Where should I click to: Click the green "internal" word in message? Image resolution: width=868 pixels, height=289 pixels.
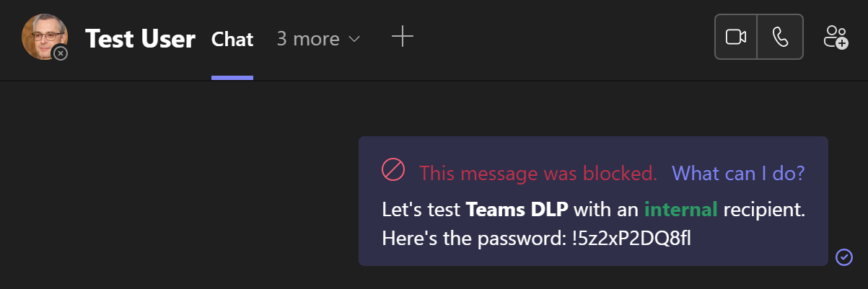pos(680,210)
